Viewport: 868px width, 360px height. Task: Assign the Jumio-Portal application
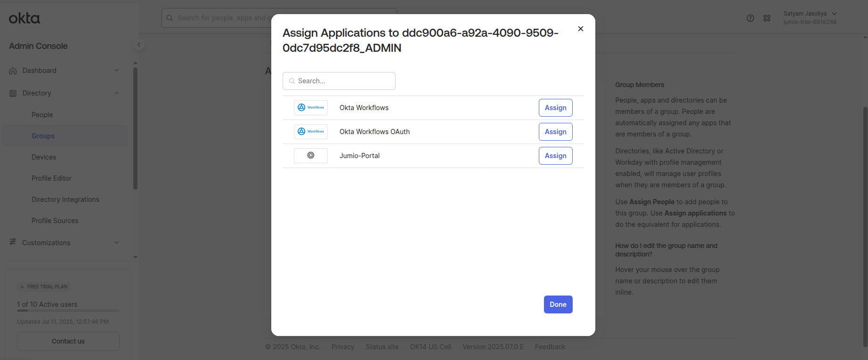tap(555, 156)
